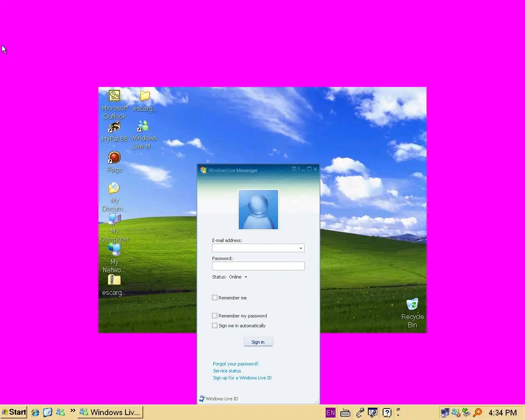Click the Messenger title bar butterfly logo
Viewport: 525px width, 420px height.
(x=203, y=170)
